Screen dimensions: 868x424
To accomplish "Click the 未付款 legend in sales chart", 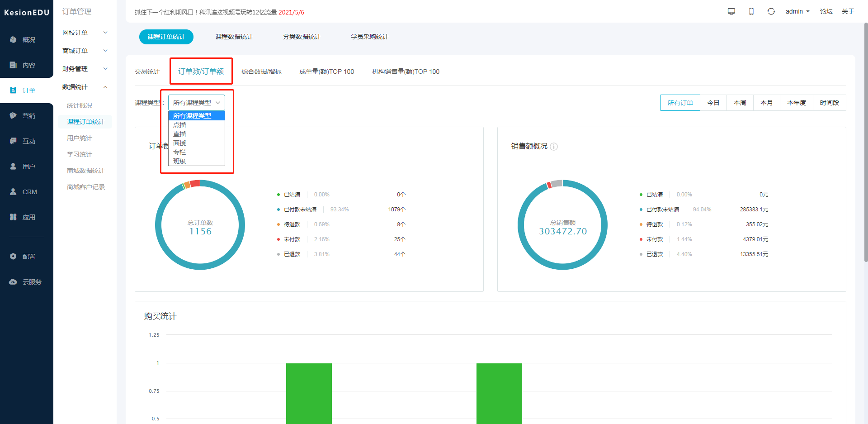I will tap(651, 239).
